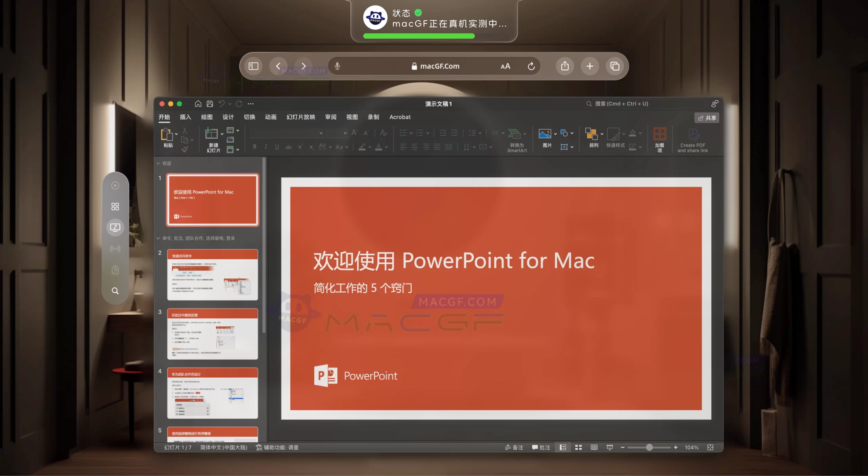Click the New Slide icon
The image size is (868, 476).
click(211, 134)
